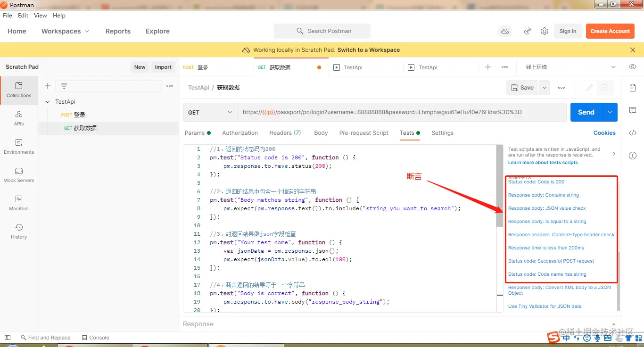
Task: Click Create Account
Action: click(x=610, y=31)
